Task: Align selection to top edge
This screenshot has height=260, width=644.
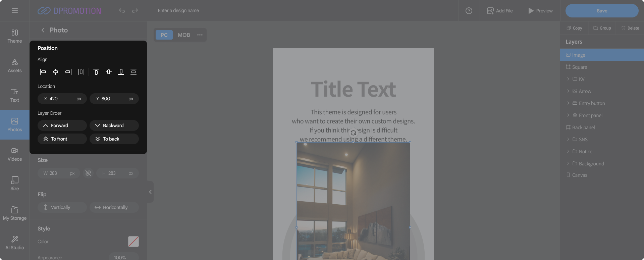Action: click(x=96, y=72)
